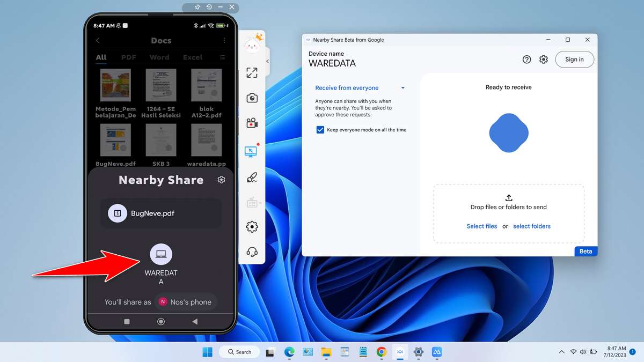The image size is (644, 362).
Task: Tap the back chevron in Docs header
Action: [x=97, y=41]
